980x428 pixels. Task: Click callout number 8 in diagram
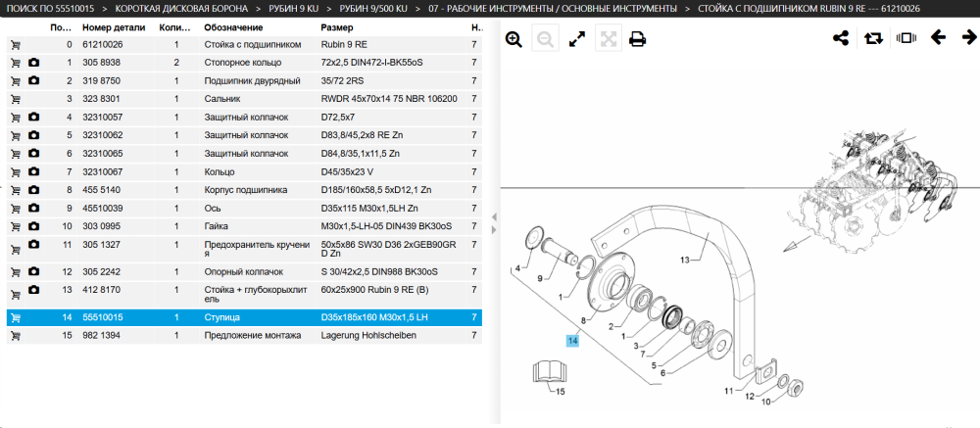pyautogui.click(x=583, y=320)
